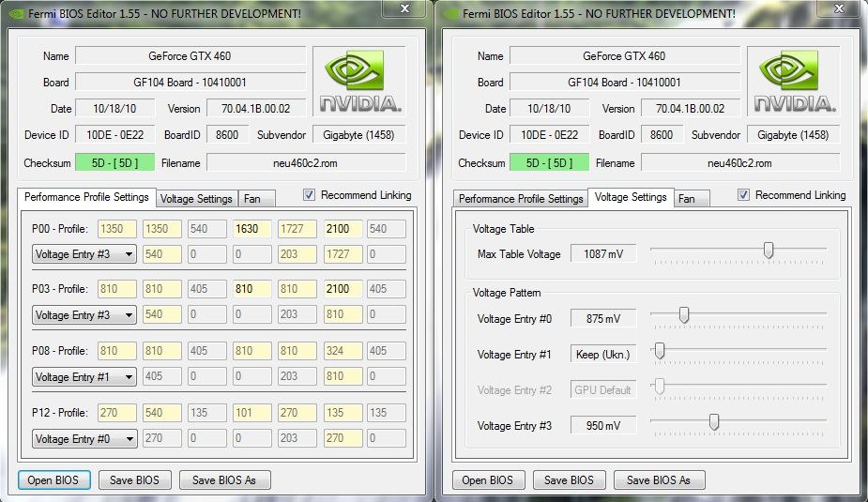This screenshot has height=502, width=868.
Task: Click the P12 profile 540 value field
Action: (161, 412)
